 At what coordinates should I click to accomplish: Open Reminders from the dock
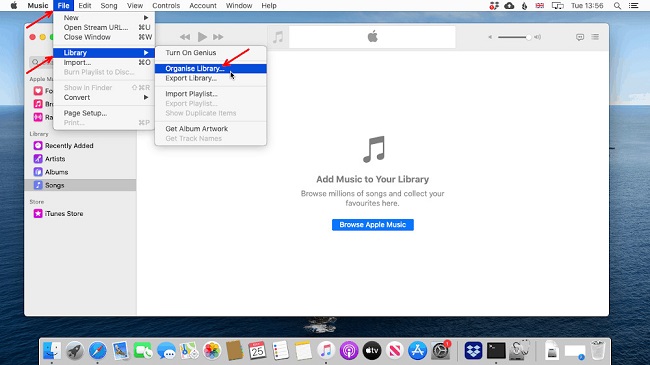click(281, 351)
